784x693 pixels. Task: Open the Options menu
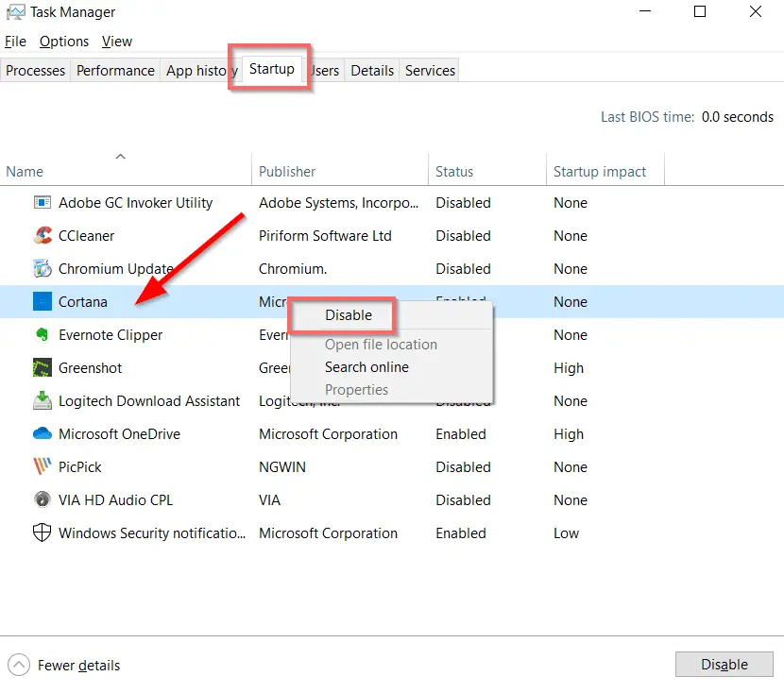(64, 41)
